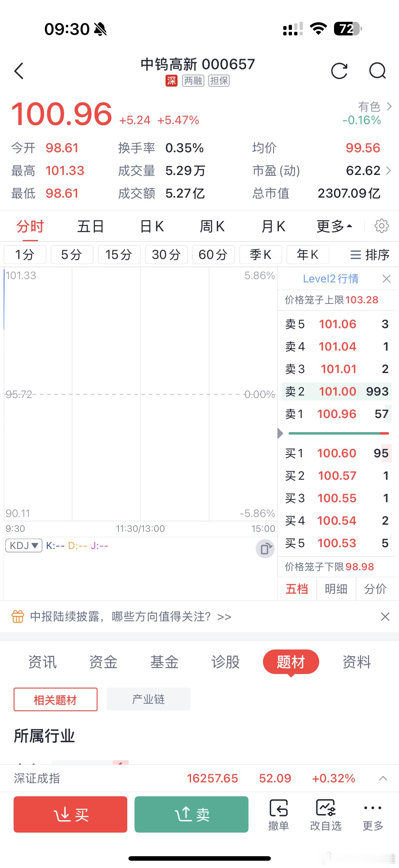The height and width of the screenshot is (868, 399).
Task: Collapse the order book panel arrow
Action: (x=280, y=433)
